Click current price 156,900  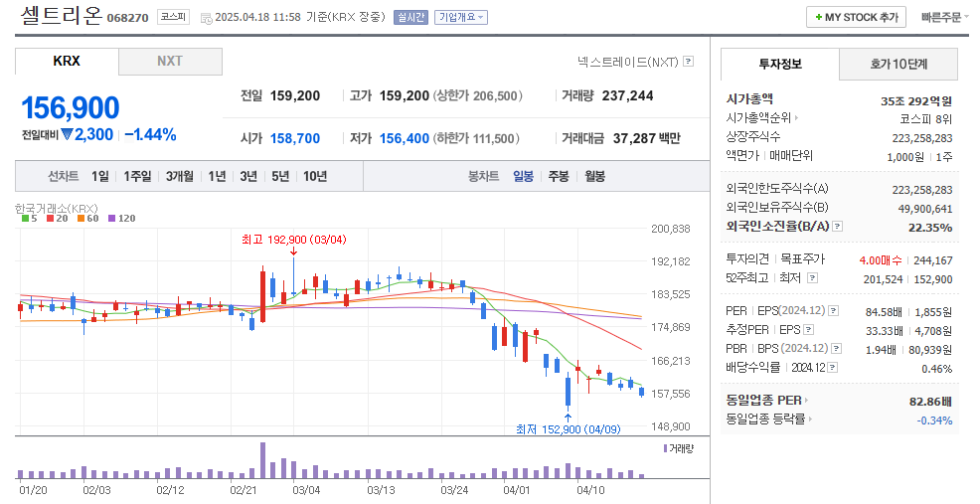pyautogui.click(x=71, y=107)
